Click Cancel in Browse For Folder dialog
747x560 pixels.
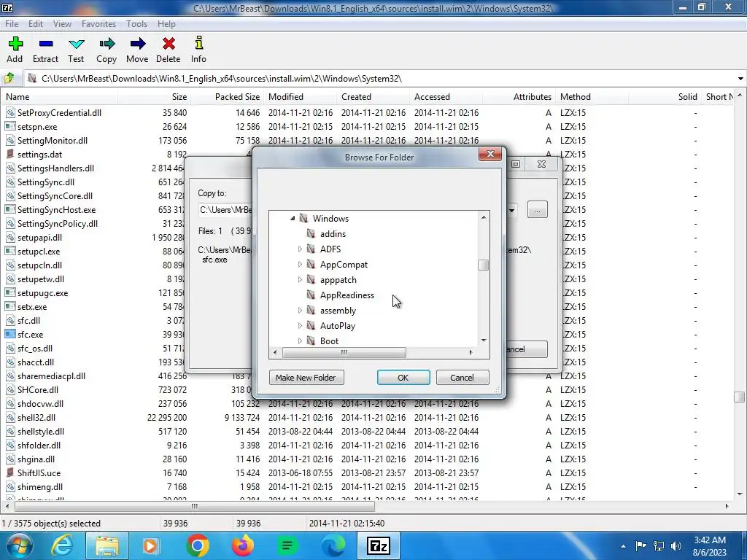coord(462,378)
